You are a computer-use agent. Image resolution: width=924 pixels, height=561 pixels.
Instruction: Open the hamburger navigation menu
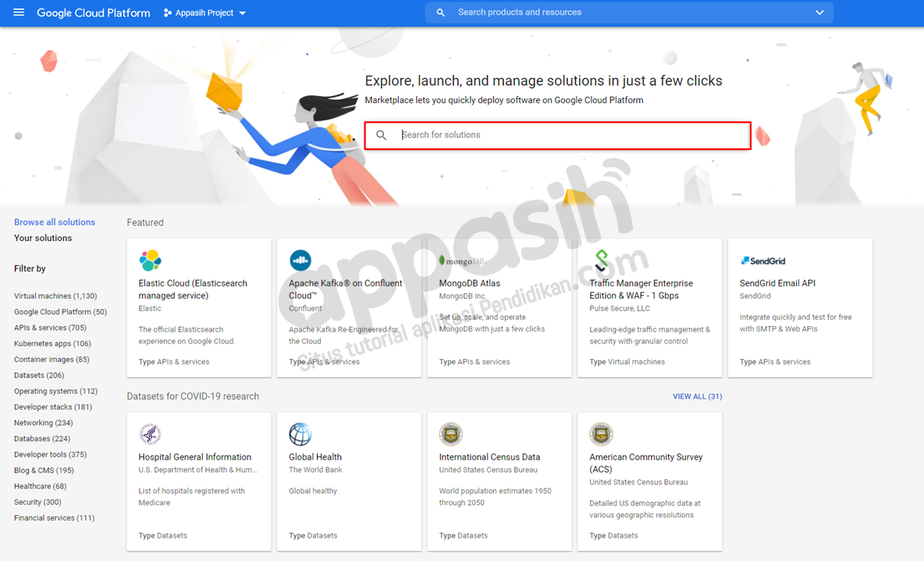coord(19,12)
